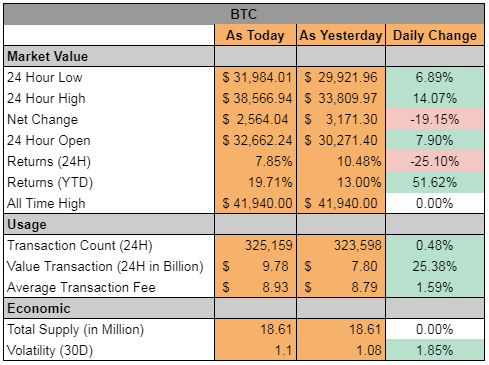The width and height of the screenshot is (489, 365).
Task: Click yesterday's Total Supply 18.61 cell
Action: [341, 329]
